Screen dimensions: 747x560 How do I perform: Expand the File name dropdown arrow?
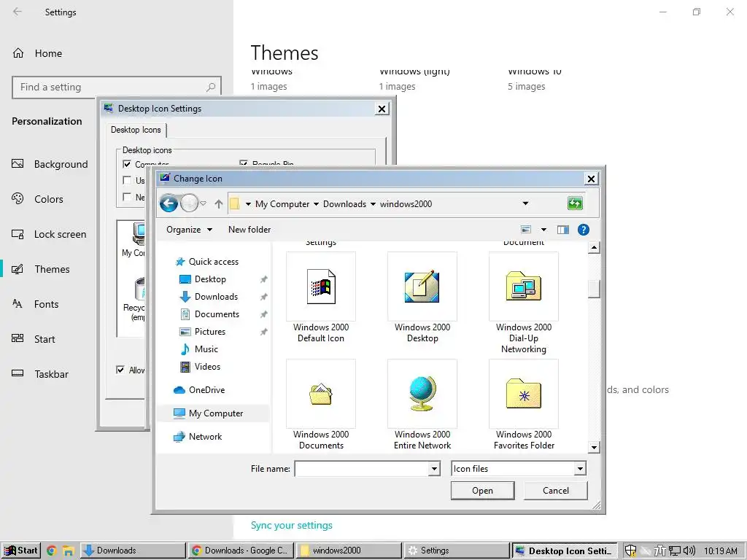click(x=434, y=469)
